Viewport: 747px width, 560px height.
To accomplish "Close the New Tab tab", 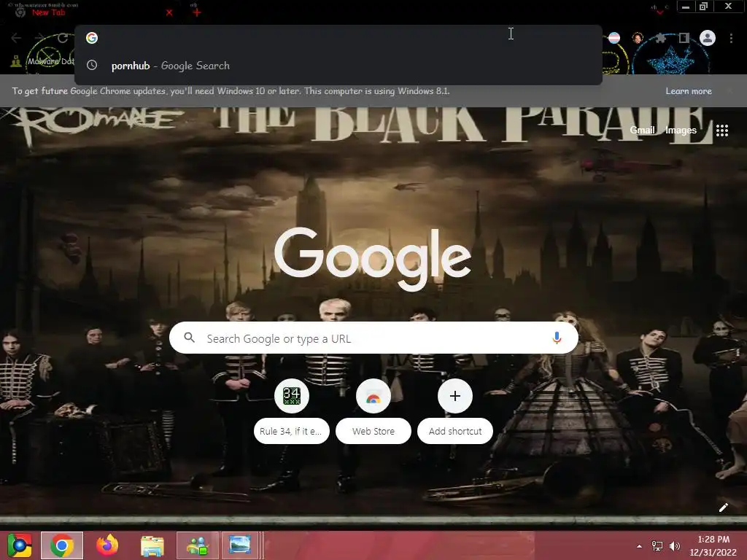I will pos(169,13).
